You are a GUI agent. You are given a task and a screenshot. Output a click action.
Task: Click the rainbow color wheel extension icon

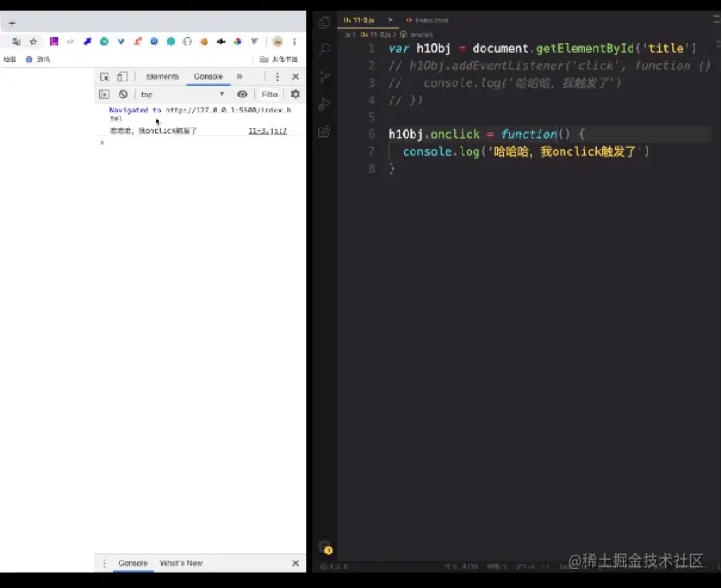point(237,42)
